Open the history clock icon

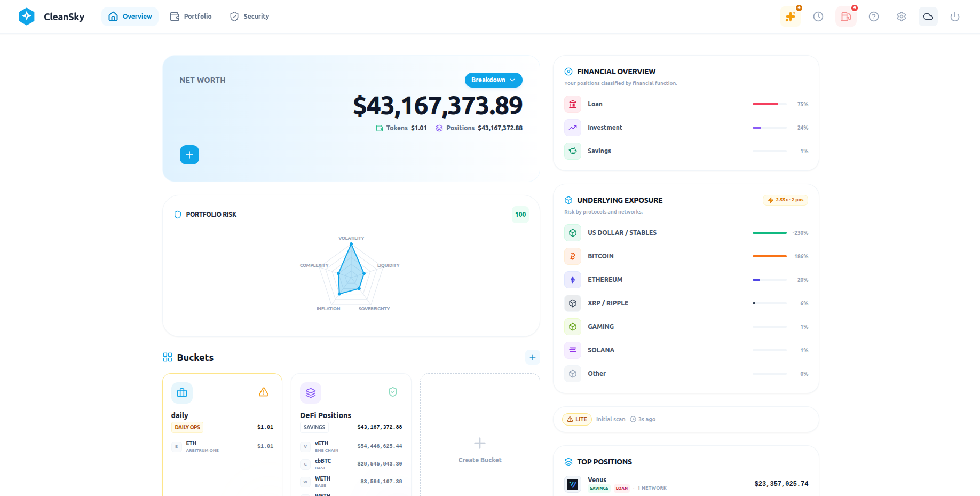click(x=818, y=17)
